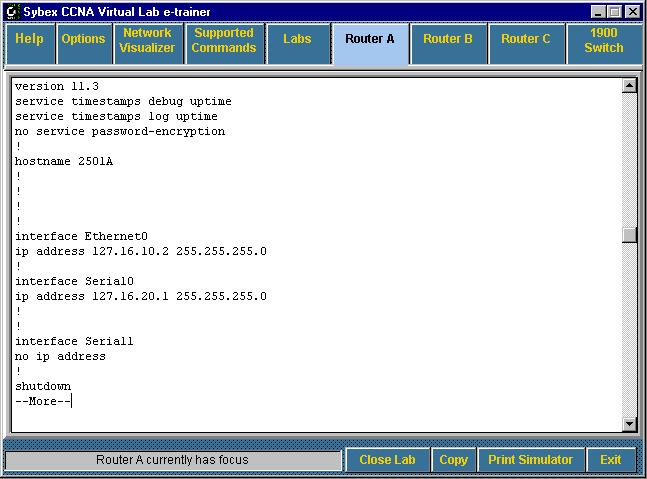
Task: Open the Help tab
Action: (x=30, y=43)
